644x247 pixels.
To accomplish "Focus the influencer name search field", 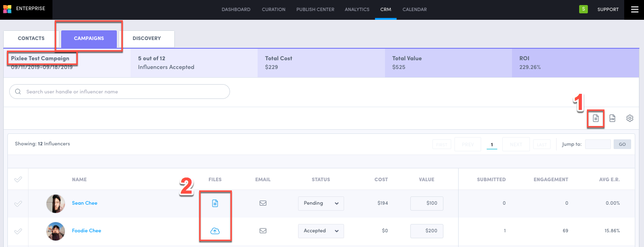I will [x=120, y=92].
